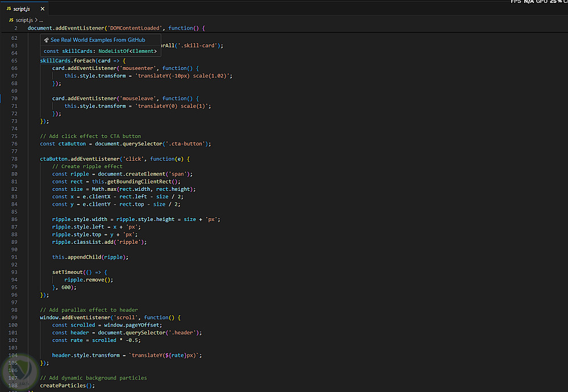
Task: Place cursor on the 'mouseleave' string
Action: tap(138, 98)
